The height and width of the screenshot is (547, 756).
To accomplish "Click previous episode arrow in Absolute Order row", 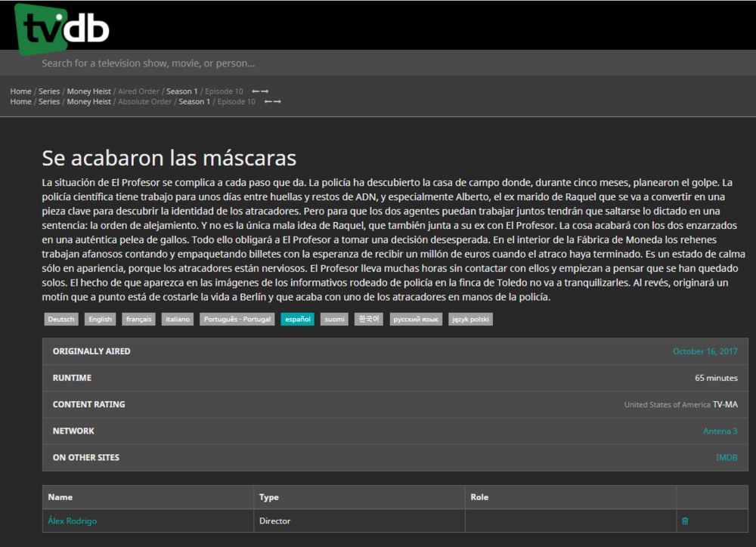I will tap(269, 101).
